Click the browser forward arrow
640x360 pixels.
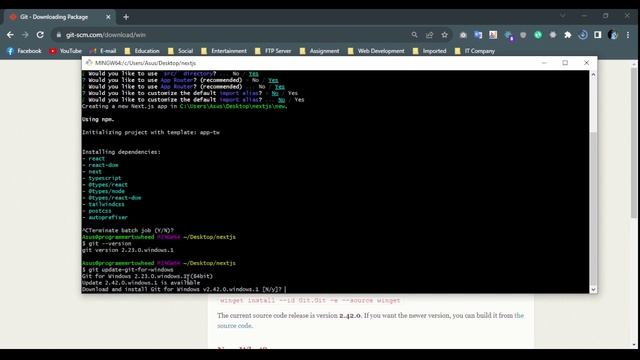[25, 35]
